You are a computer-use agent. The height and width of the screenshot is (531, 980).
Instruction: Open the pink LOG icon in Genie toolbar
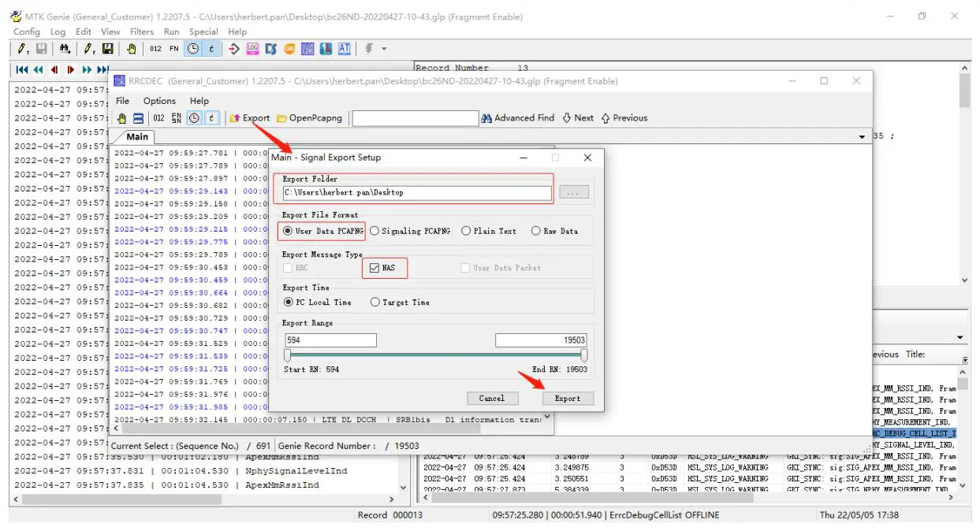(x=252, y=49)
